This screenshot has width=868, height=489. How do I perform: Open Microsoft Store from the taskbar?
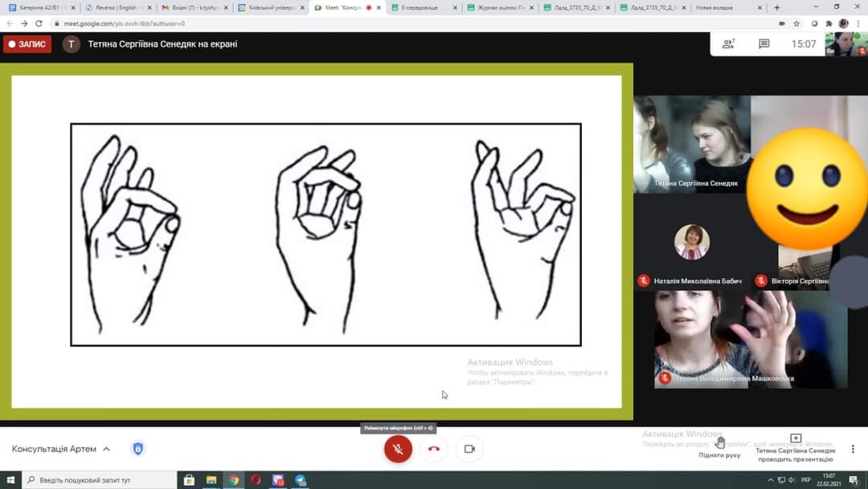tap(189, 480)
